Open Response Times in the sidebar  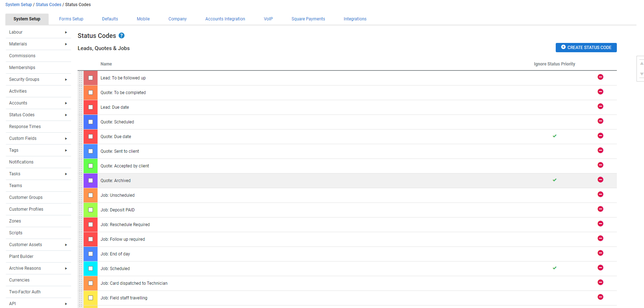pyautogui.click(x=25, y=127)
